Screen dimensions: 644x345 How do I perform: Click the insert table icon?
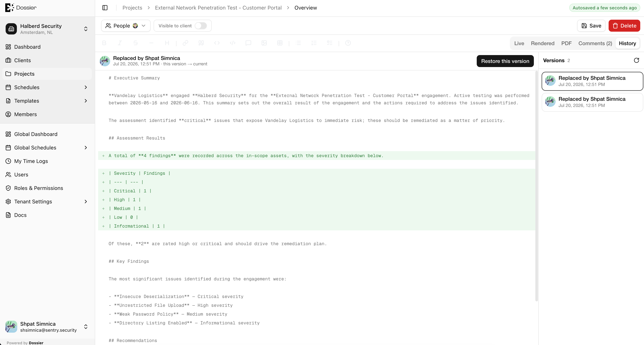click(280, 43)
